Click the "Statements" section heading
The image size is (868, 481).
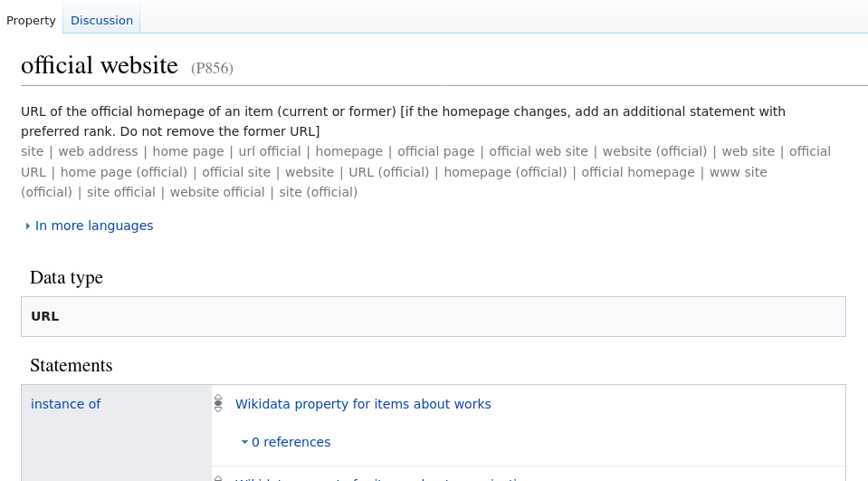pos(71,365)
